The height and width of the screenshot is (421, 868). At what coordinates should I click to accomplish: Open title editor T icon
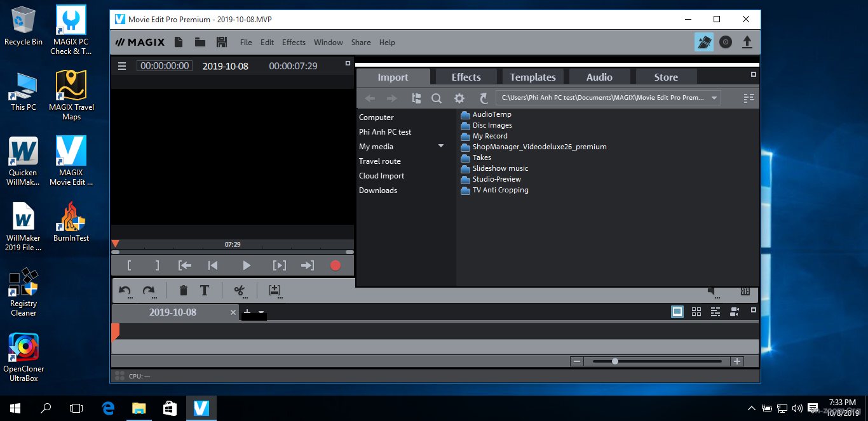205,291
